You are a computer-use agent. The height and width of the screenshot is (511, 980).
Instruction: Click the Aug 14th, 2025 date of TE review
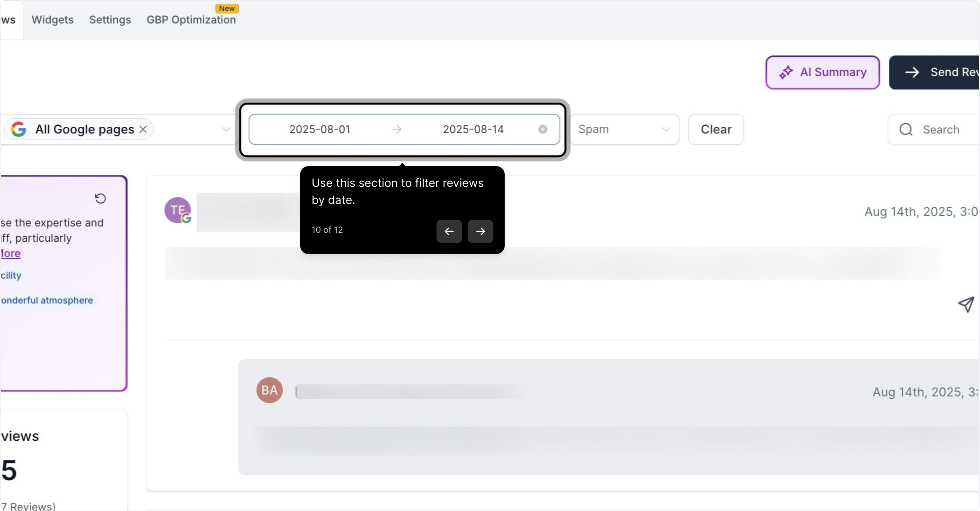[921, 211]
